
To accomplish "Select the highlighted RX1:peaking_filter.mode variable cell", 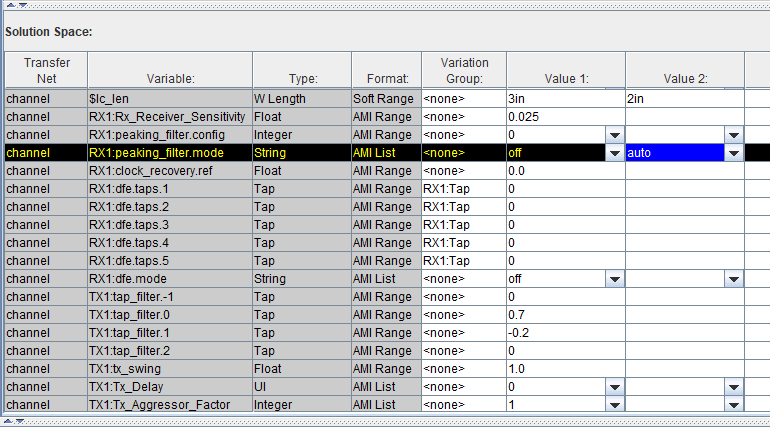I will [169, 153].
